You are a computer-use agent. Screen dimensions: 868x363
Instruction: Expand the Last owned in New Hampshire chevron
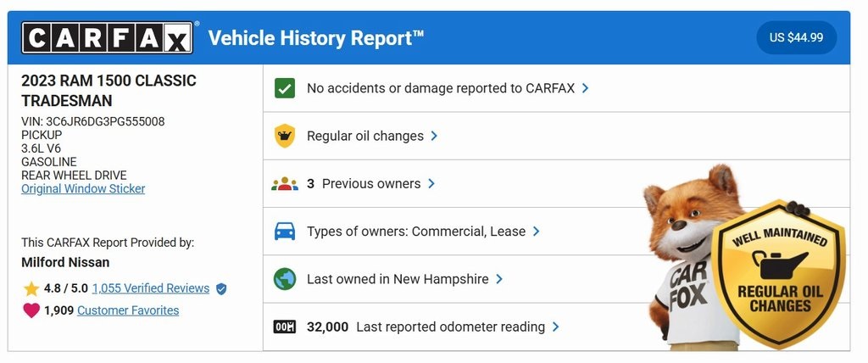click(x=499, y=279)
